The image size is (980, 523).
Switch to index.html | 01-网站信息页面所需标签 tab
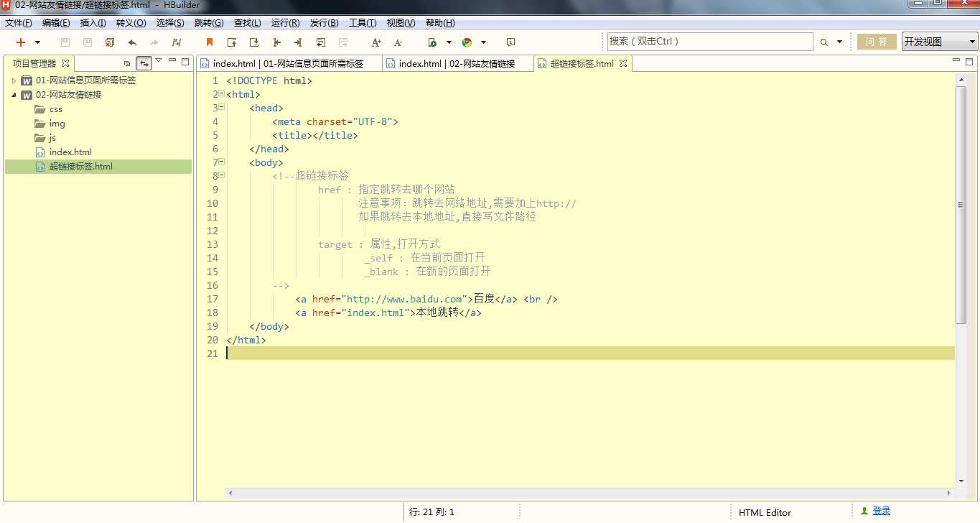point(289,63)
